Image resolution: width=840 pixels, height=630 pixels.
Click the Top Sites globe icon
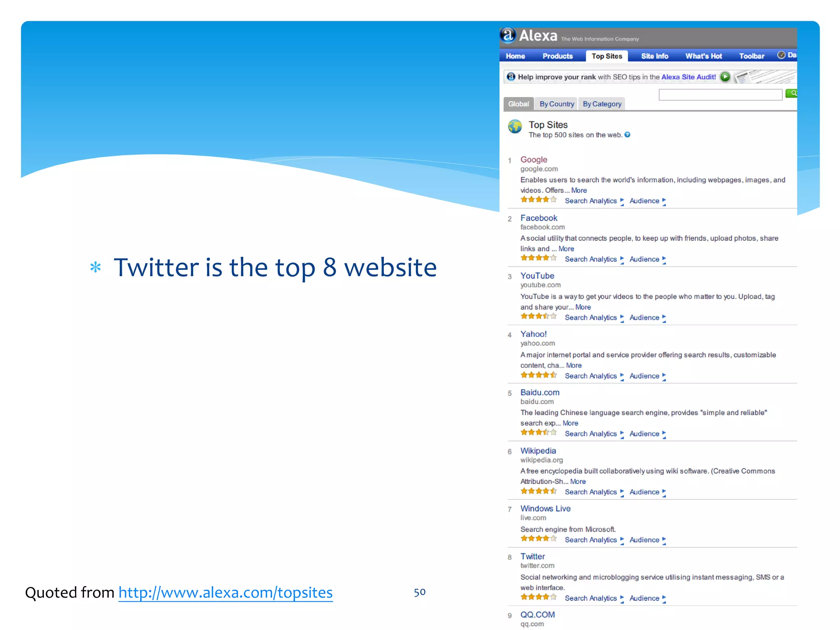[515, 126]
